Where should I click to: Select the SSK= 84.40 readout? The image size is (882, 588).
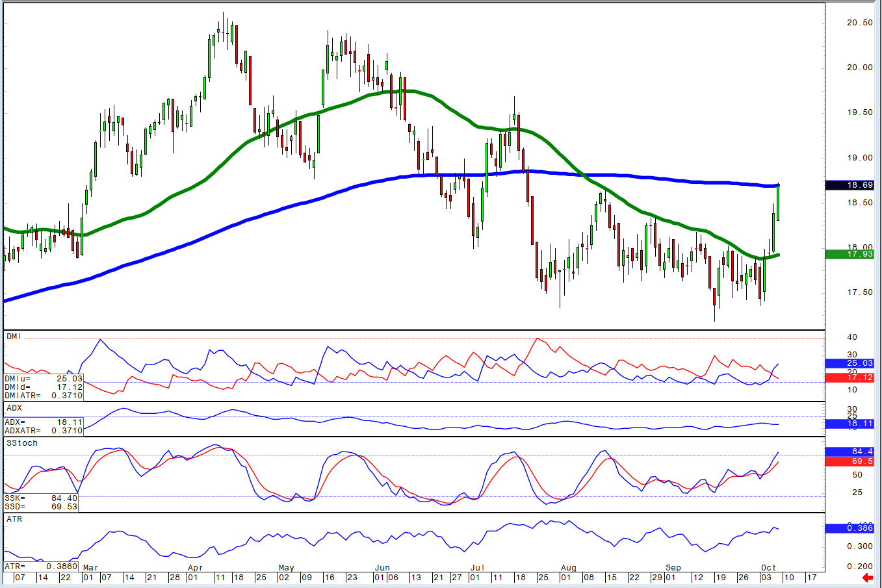(41, 498)
